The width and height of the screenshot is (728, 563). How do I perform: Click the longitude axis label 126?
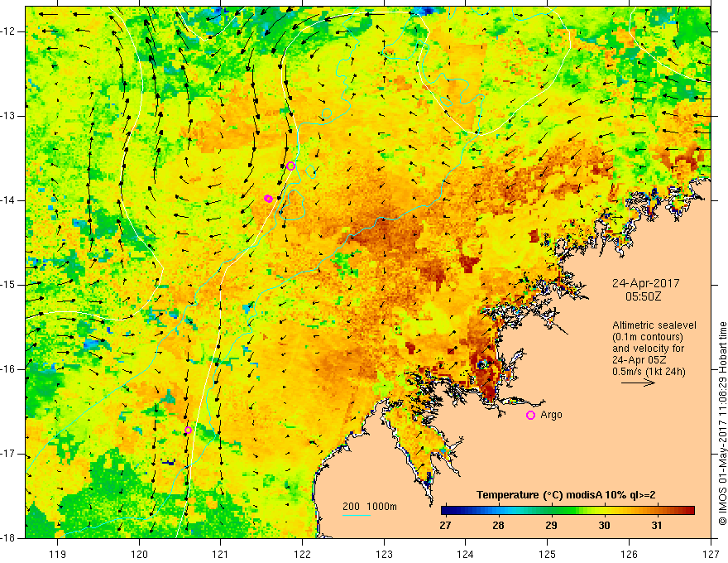point(629,554)
